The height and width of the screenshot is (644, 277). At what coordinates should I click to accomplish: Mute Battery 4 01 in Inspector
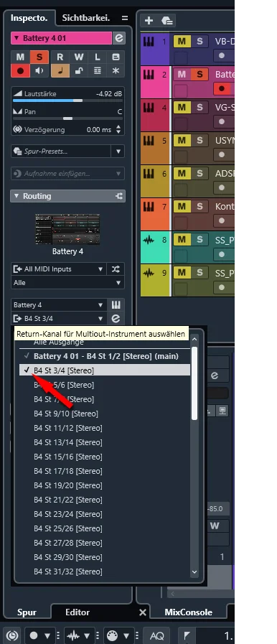coord(20,57)
